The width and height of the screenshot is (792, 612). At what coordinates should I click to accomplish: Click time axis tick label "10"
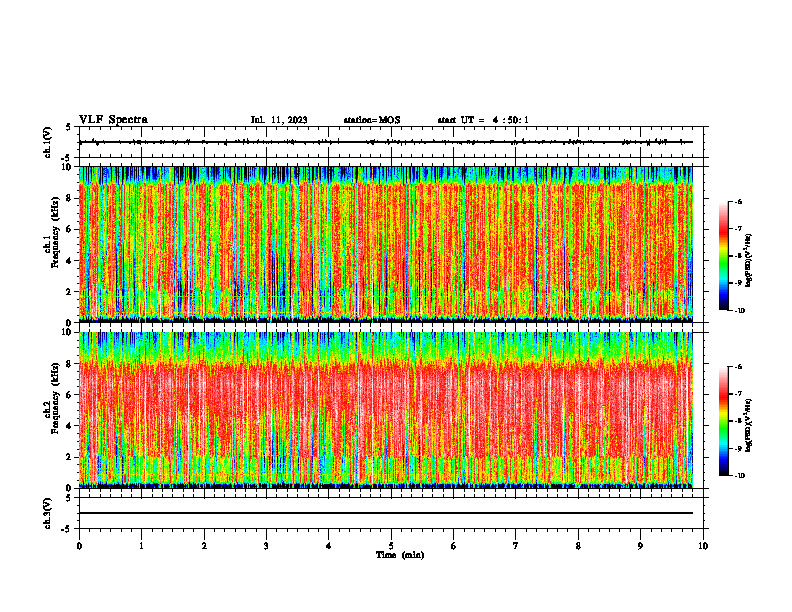tap(703, 546)
